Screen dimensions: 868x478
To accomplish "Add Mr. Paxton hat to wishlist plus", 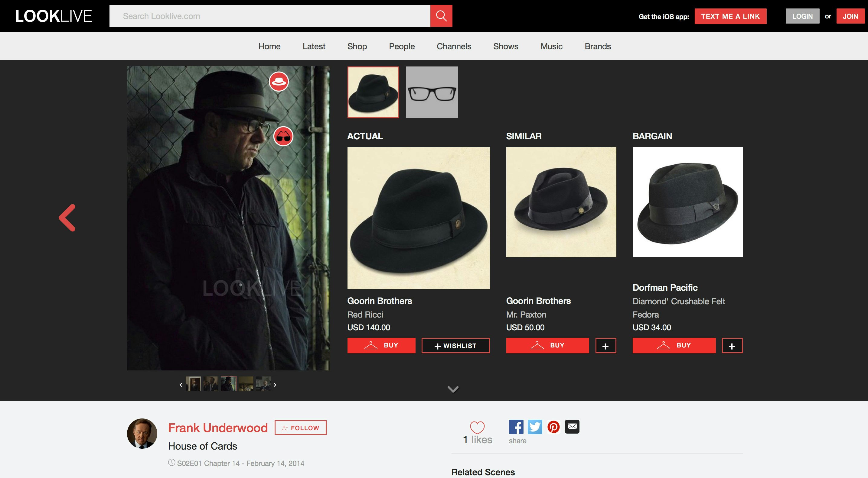I will [x=605, y=346].
